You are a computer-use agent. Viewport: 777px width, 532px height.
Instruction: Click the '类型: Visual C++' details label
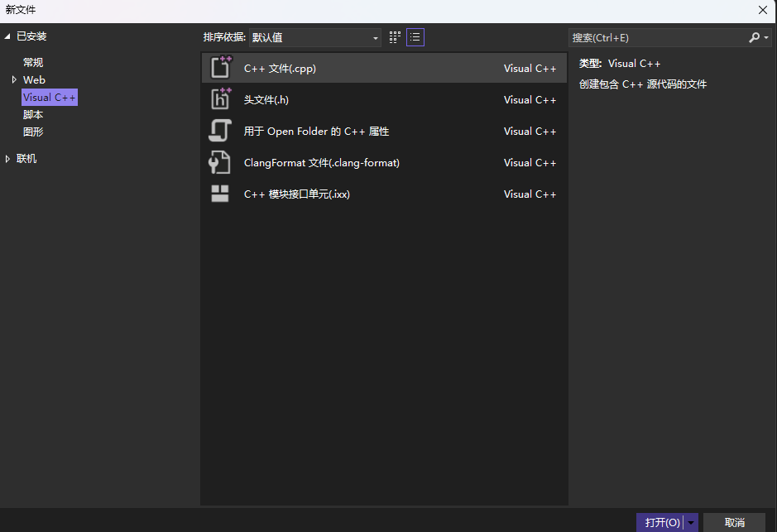(x=620, y=64)
